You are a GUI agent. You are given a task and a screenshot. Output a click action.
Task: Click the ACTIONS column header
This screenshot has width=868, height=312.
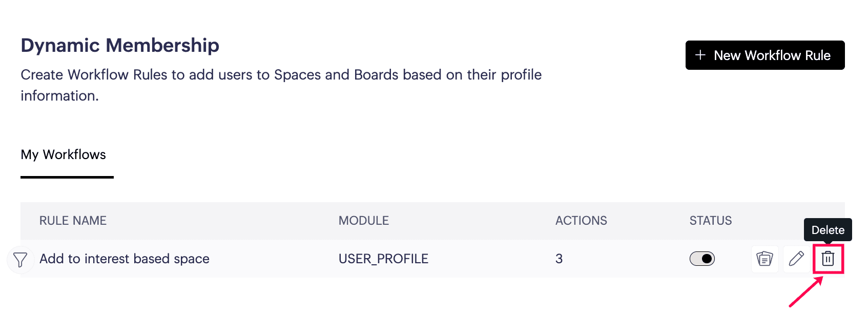pyautogui.click(x=581, y=221)
